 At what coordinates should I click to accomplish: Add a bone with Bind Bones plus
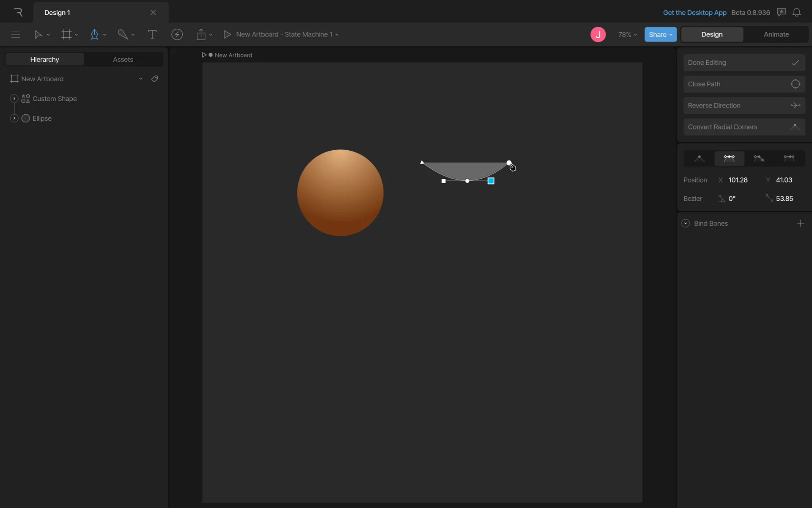tap(800, 224)
